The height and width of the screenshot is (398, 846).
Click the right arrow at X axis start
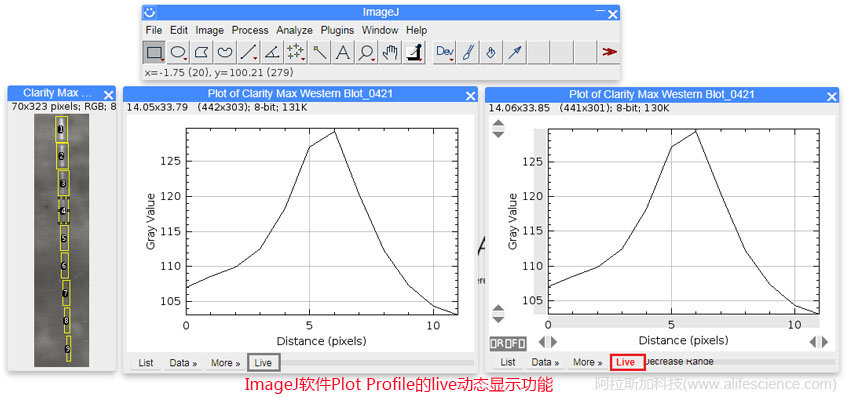(x=553, y=342)
